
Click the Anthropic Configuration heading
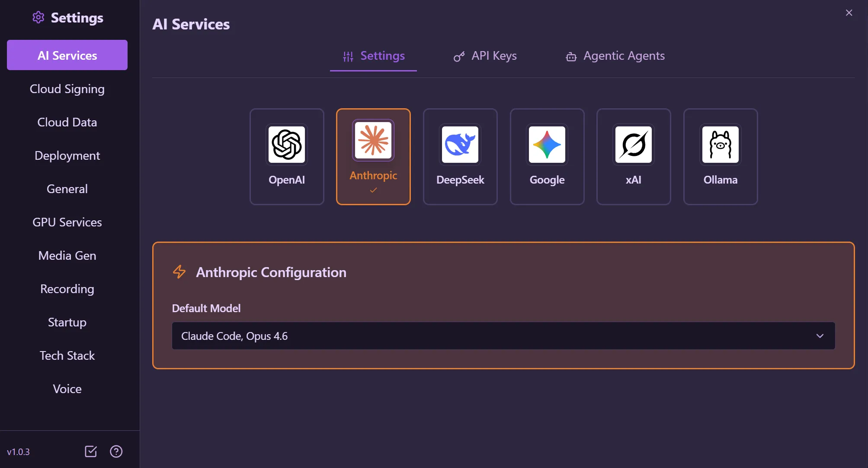click(271, 272)
